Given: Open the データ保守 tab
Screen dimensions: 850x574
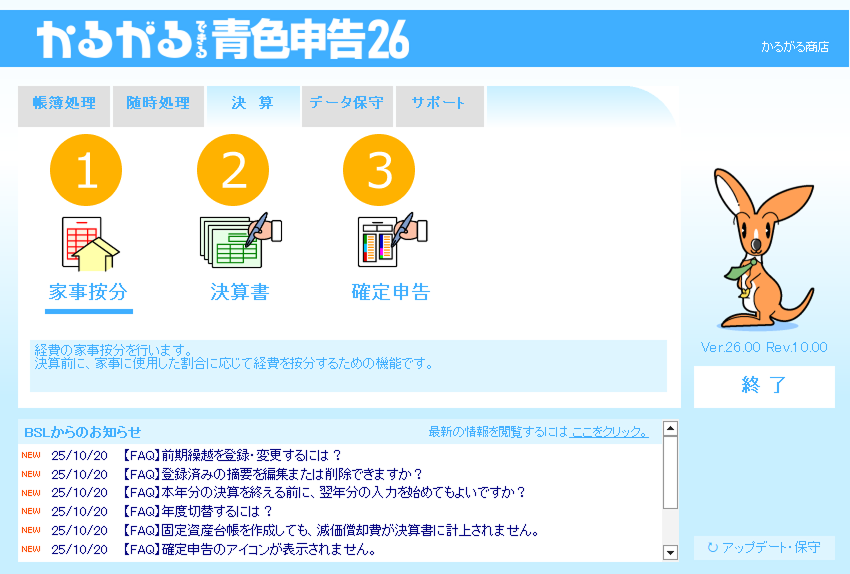Looking at the screenshot, I should pos(346,104).
